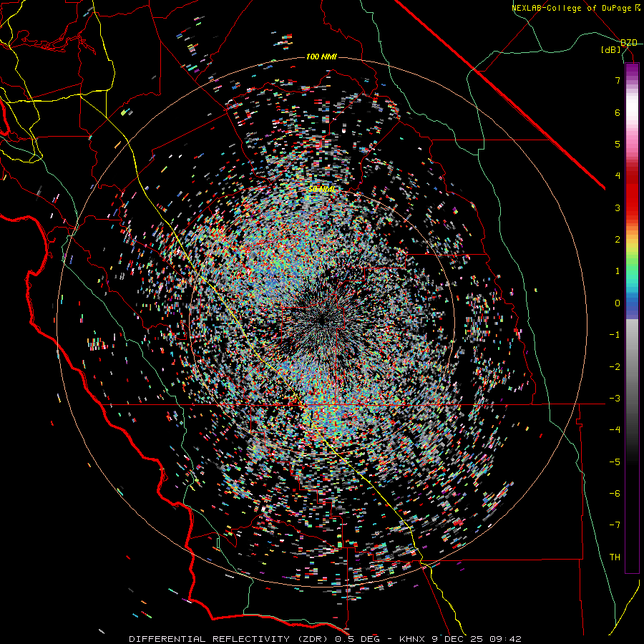This screenshot has width=644, height=644.
Task: Click the -4 value on the color scale
Action: point(615,430)
